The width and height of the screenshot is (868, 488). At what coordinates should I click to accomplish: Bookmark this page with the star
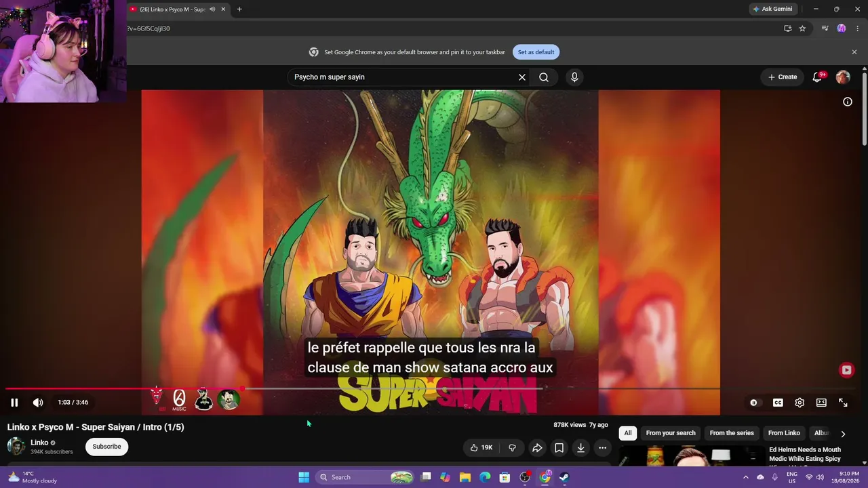[x=802, y=28]
